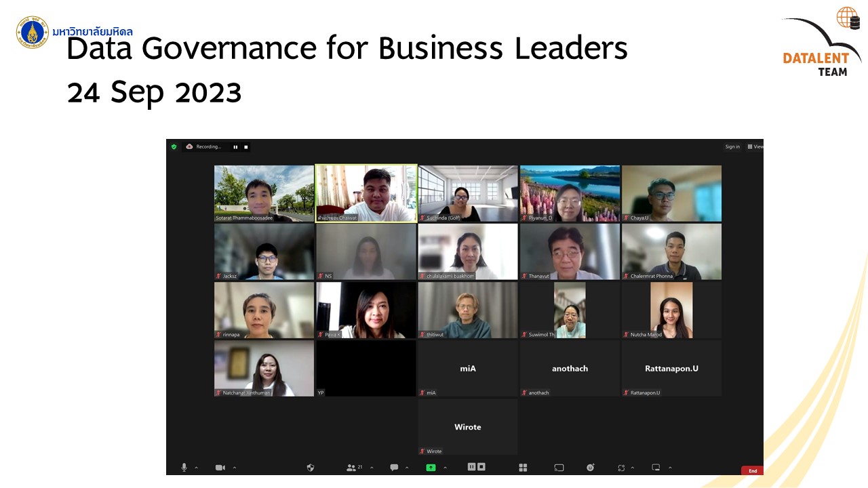Mute the microphone in Zoom toolbar

click(184, 468)
